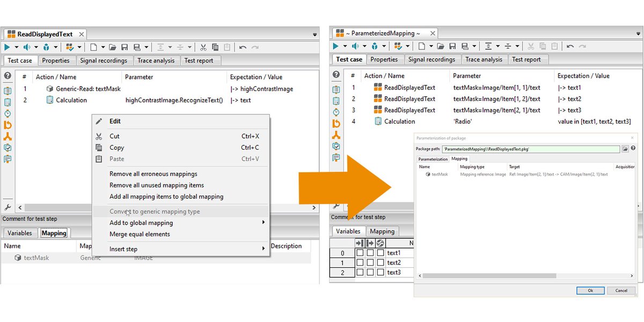Viewport: 644px width, 322px height.
Task: Open the Play button dropdown arrow
Action: coord(16,47)
